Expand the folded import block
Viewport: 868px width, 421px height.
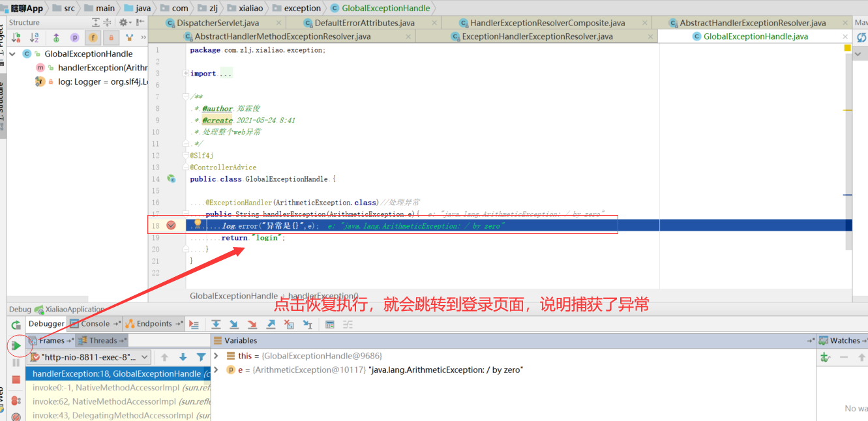(x=186, y=74)
